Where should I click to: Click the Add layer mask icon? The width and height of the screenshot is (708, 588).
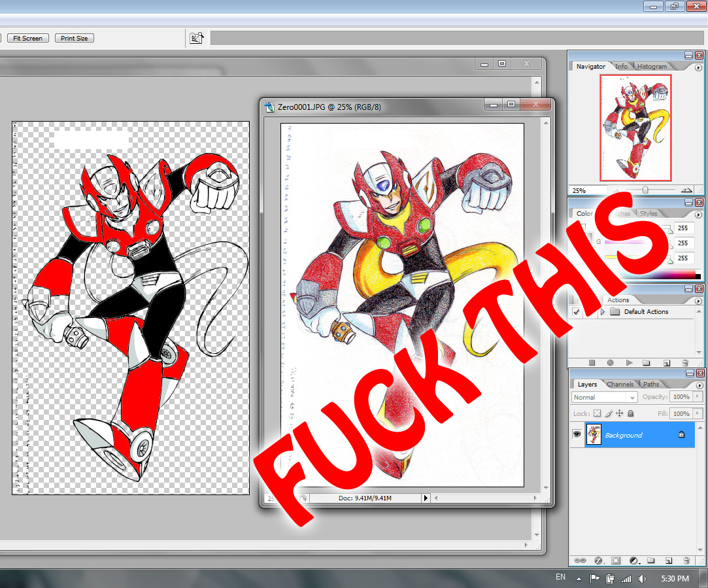click(616, 561)
